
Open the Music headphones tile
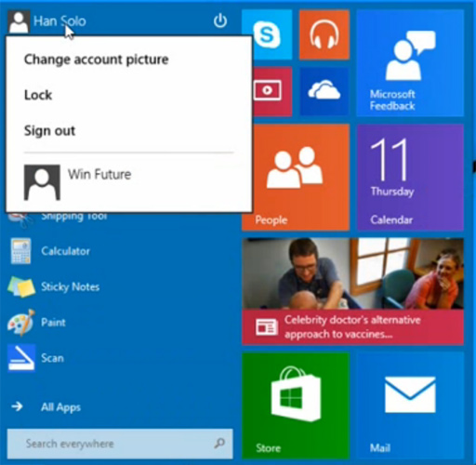324,34
